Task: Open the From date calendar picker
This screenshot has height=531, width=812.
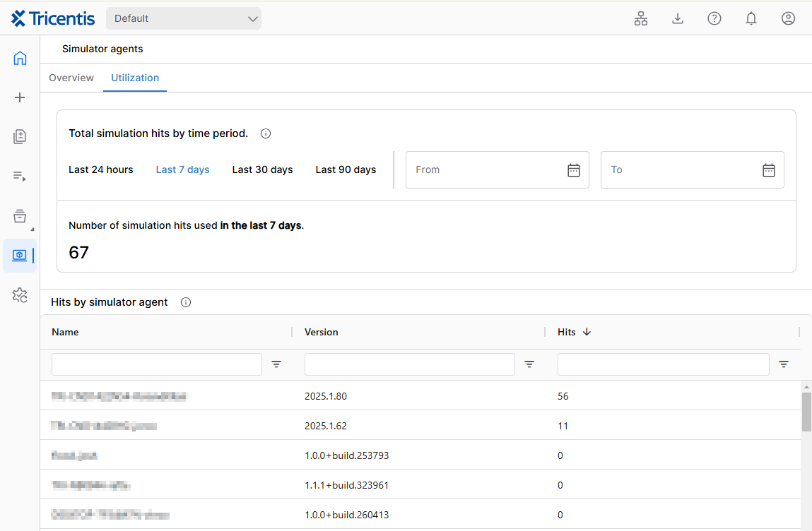Action: [574, 170]
